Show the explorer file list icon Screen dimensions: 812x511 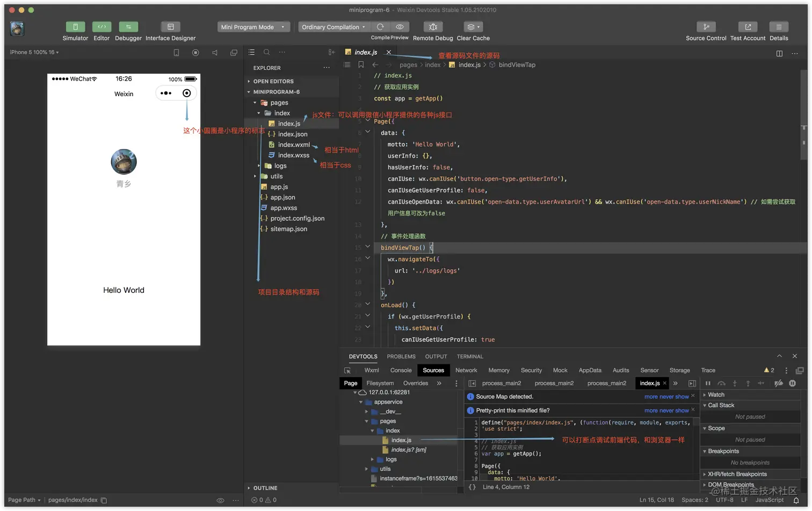point(251,52)
